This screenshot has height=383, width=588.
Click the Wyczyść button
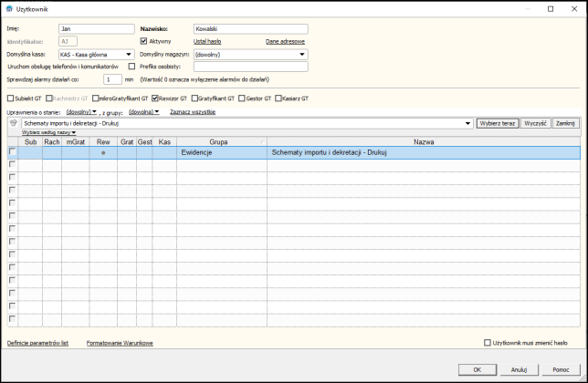coord(535,123)
